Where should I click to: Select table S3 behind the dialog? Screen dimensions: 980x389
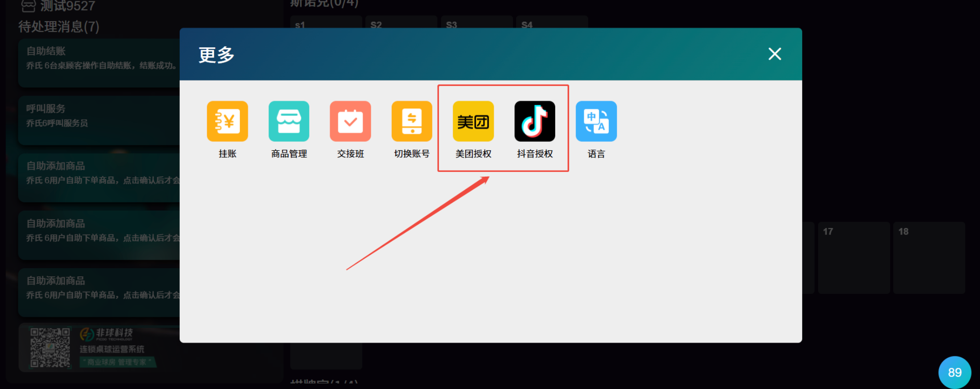coord(477,22)
